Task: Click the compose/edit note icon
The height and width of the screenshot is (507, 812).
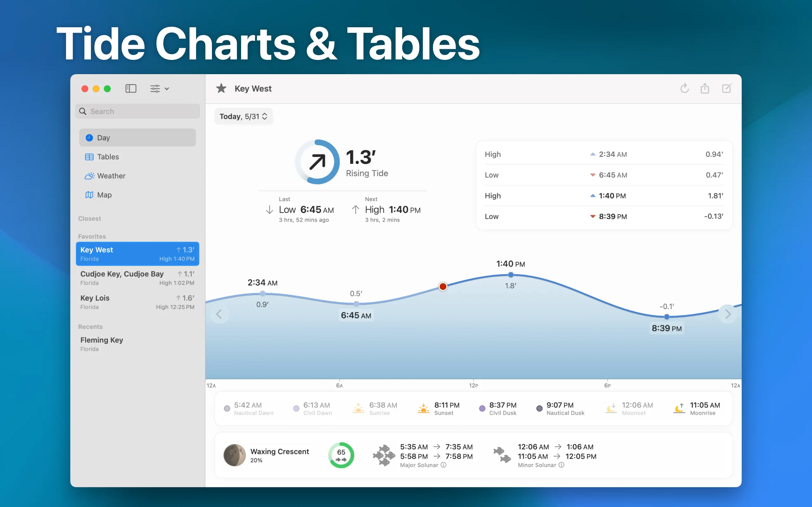Action: coord(726,88)
